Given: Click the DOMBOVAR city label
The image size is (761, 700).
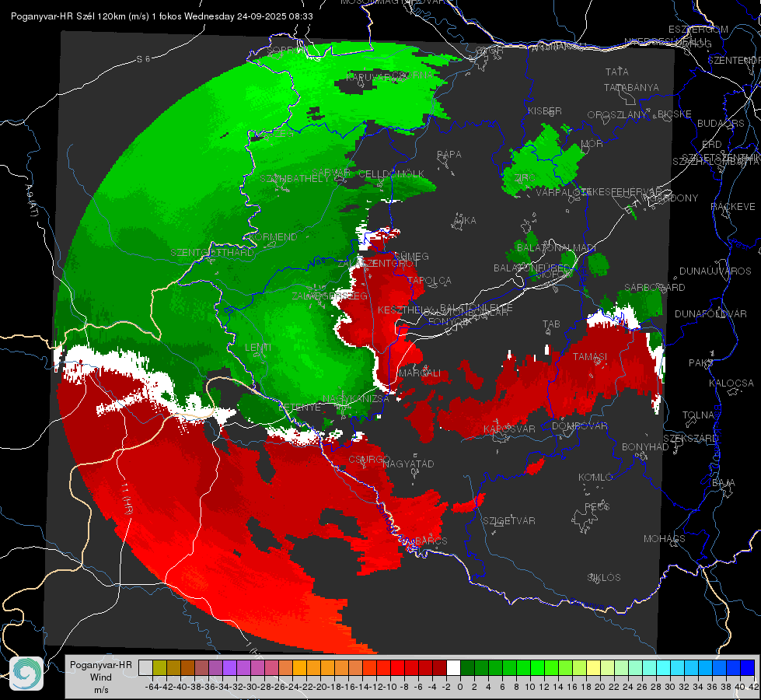Looking at the screenshot, I should pyautogui.click(x=579, y=426).
